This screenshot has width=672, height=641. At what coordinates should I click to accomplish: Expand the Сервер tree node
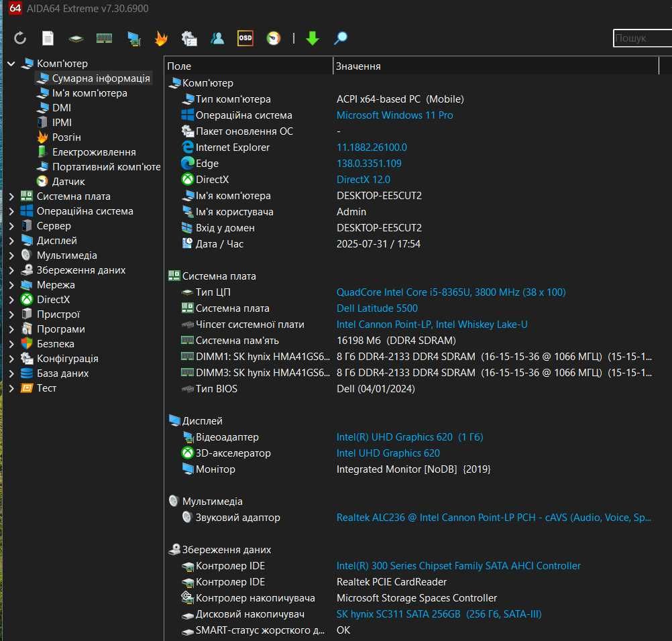[11, 226]
